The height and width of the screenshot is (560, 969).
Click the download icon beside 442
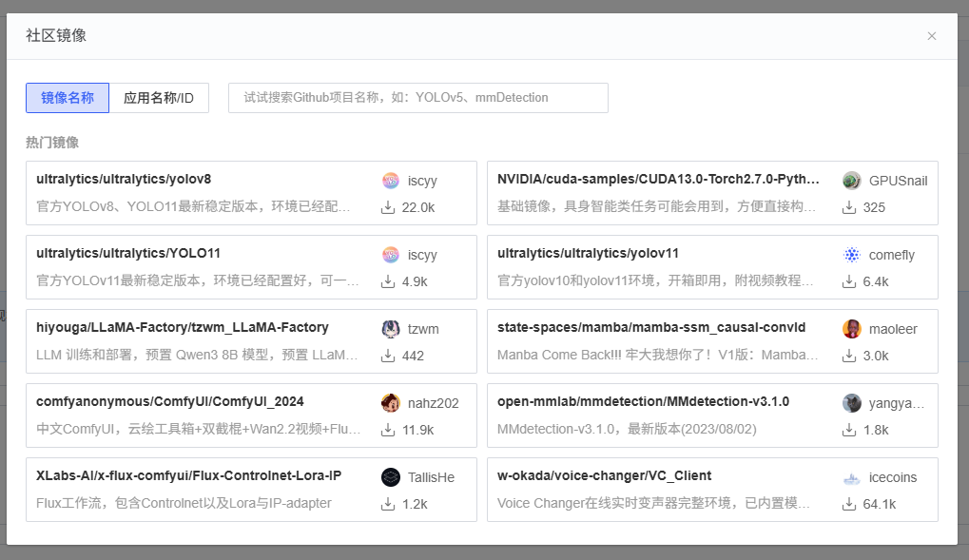coord(388,356)
